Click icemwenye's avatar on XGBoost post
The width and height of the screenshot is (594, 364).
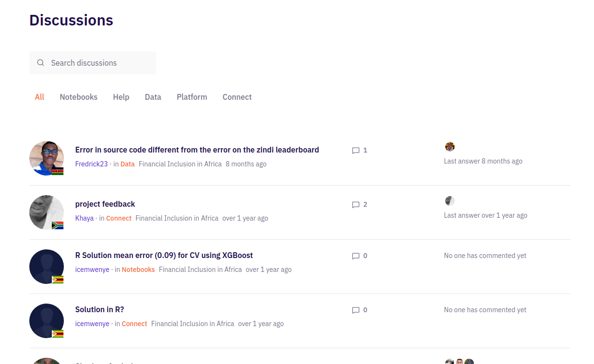[47, 267]
